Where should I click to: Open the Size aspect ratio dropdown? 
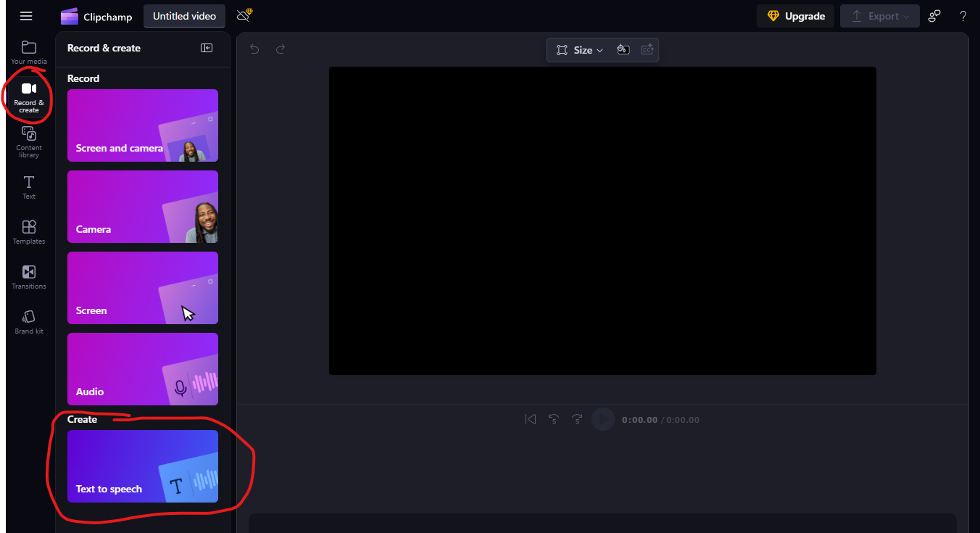point(580,50)
